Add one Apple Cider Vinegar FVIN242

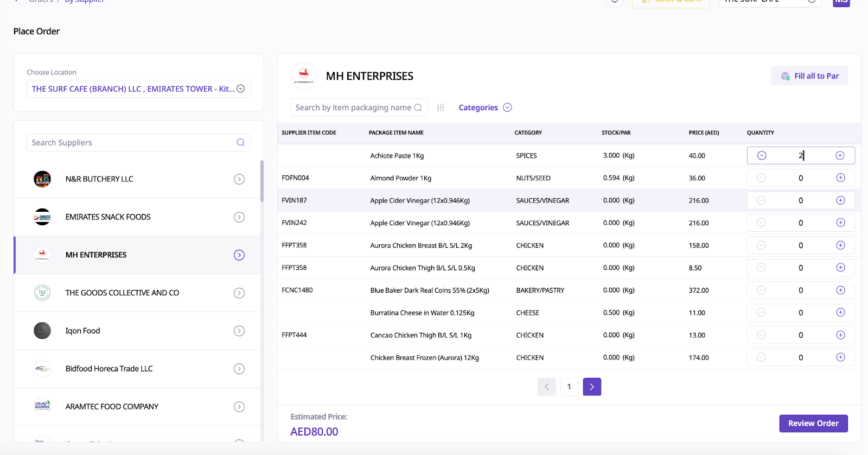(840, 223)
